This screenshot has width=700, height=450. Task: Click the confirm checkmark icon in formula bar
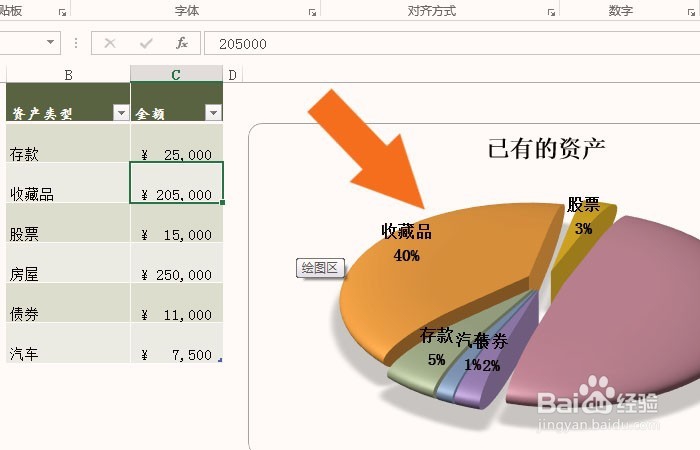tap(146, 43)
